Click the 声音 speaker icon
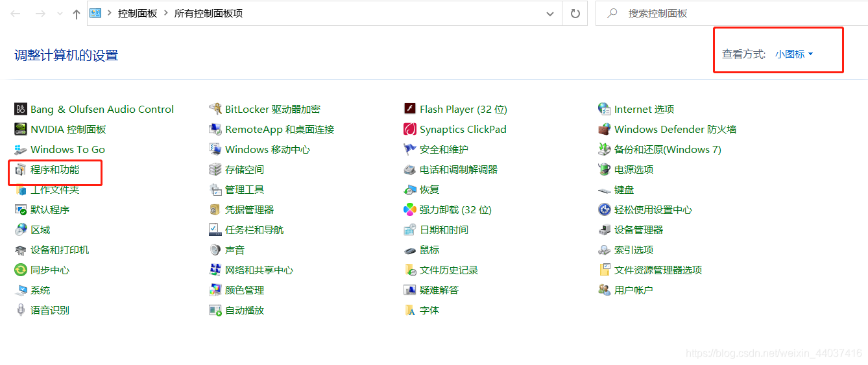This screenshot has width=868, height=365. [215, 250]
